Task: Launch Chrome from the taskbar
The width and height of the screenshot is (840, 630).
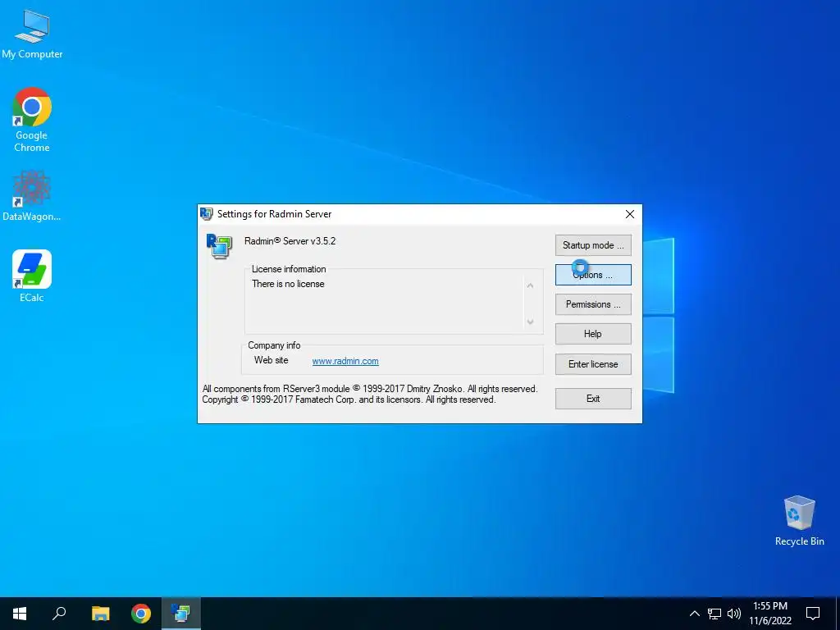Action: point(141,614)
